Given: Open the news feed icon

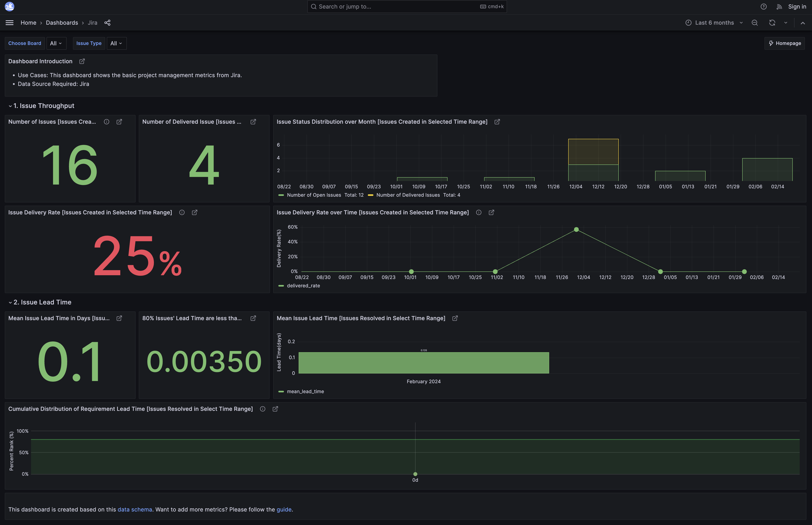Looking at the screenshot, I should [779, 7].
